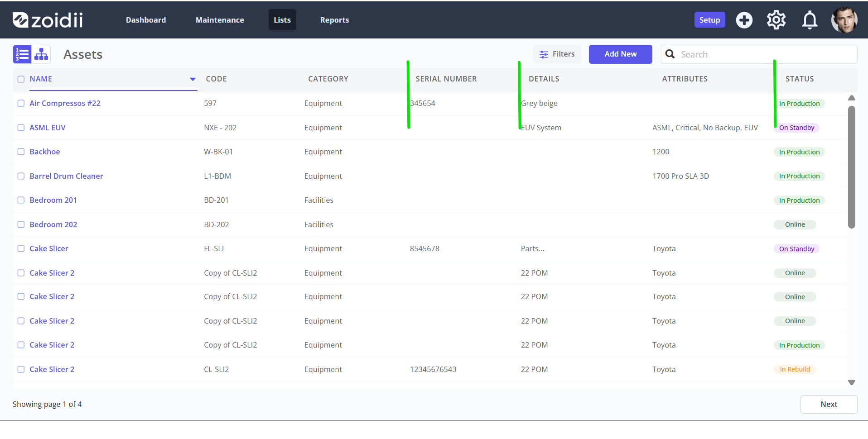Open the user profile avatar
Image resolution: width=868 pixels, height=439 pixels.
coord(844,20)
